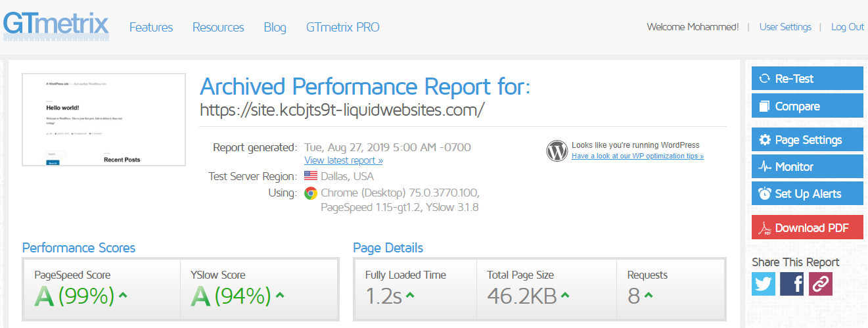Click Archived Performance Report heading
The height and width of the screenshot is (328, 868).
click(365, 86)
